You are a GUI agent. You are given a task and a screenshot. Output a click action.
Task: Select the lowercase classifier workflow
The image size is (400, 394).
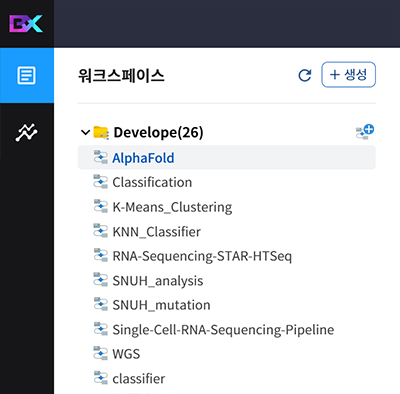tap(227, 378)
